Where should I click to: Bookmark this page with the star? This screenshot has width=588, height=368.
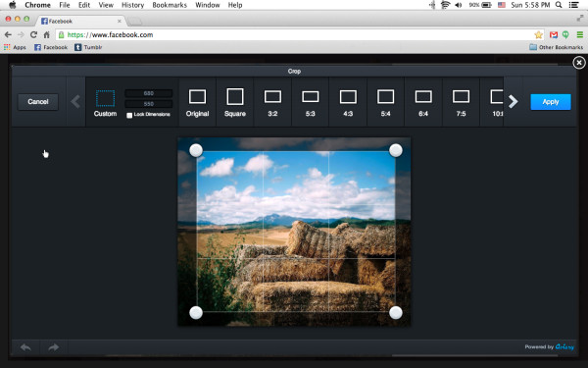538,35
